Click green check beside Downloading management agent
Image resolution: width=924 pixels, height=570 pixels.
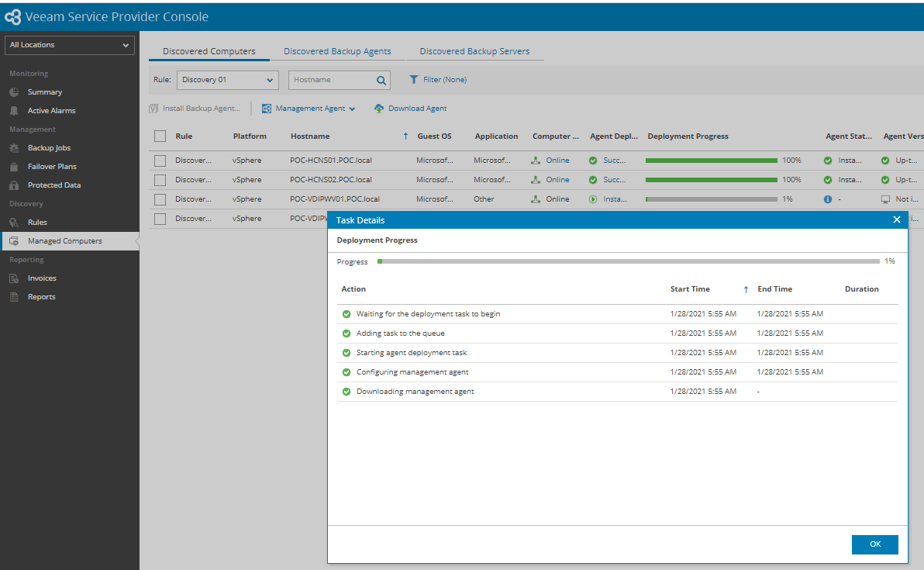point(346,392)
